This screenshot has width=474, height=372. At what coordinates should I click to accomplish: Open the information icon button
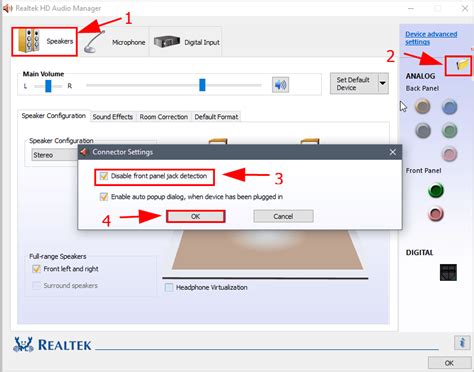click(x=462, y=342)
